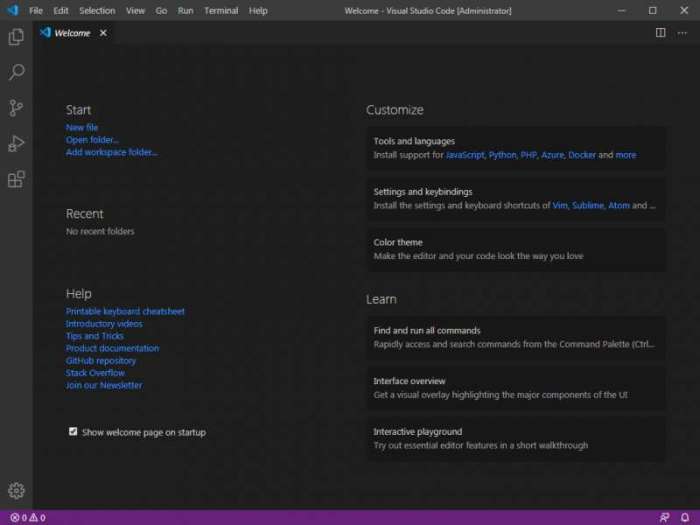Click the Atom keybindings link
Viewport: 700px width, 525px height.
coord(619,205)
